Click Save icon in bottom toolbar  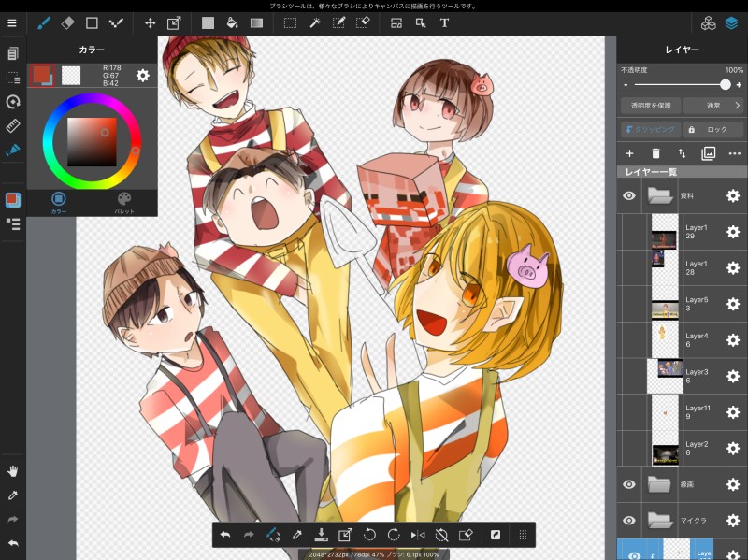pyautogui.click(x=321, y=535)
